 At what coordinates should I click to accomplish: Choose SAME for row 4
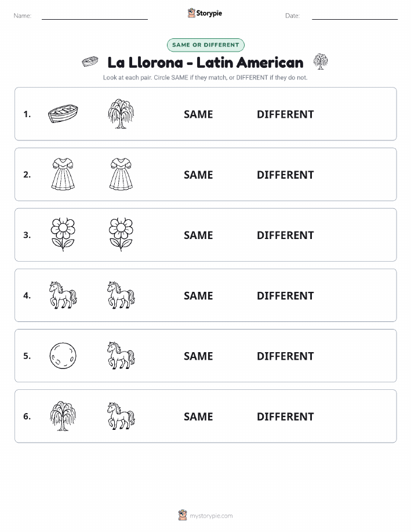[x=198, y=295]
